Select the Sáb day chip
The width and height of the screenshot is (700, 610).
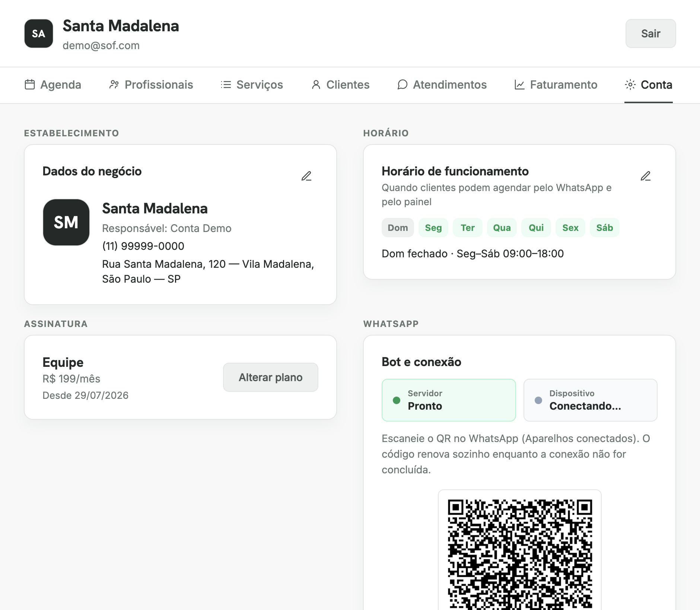[605, 228]
